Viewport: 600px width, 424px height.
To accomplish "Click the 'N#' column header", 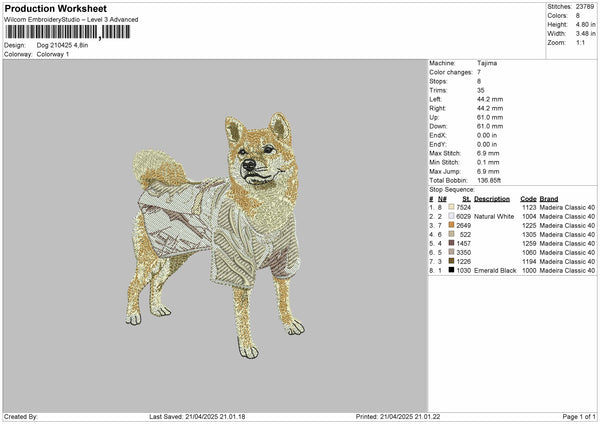I will point(442,199).
